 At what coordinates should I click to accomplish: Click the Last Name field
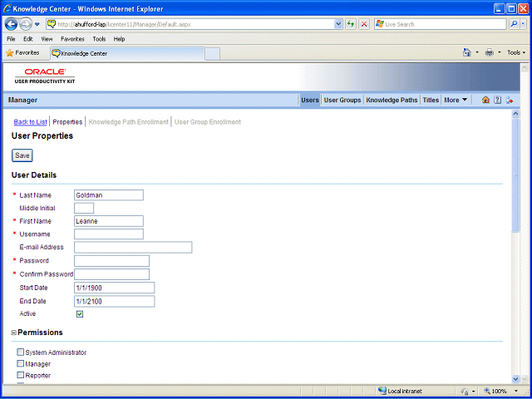(109, 195)
